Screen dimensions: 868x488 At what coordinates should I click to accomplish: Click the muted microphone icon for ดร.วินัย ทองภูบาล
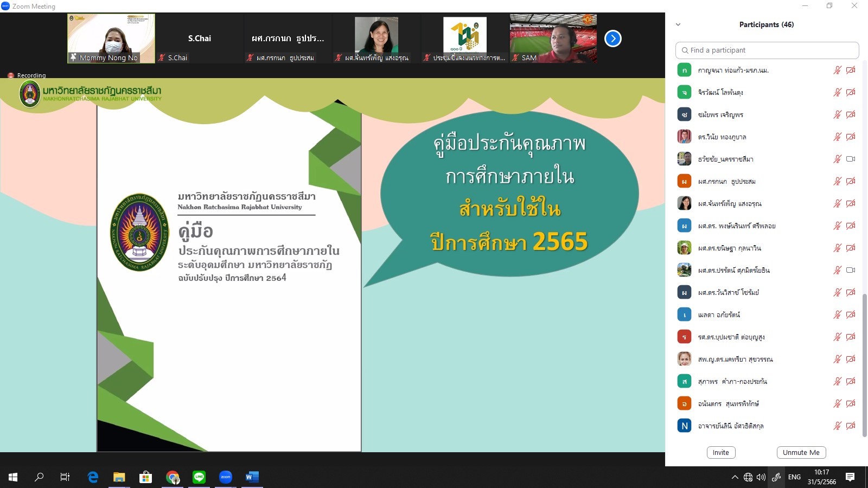(x=837, y=137)
